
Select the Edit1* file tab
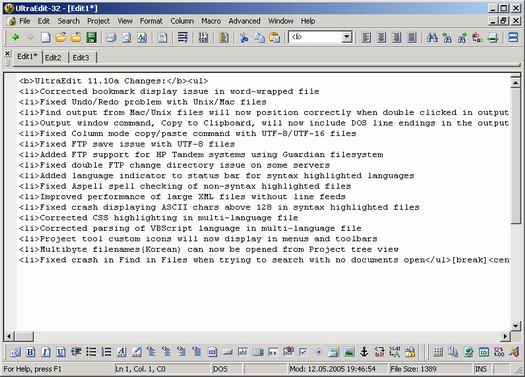tap(27, 57)
